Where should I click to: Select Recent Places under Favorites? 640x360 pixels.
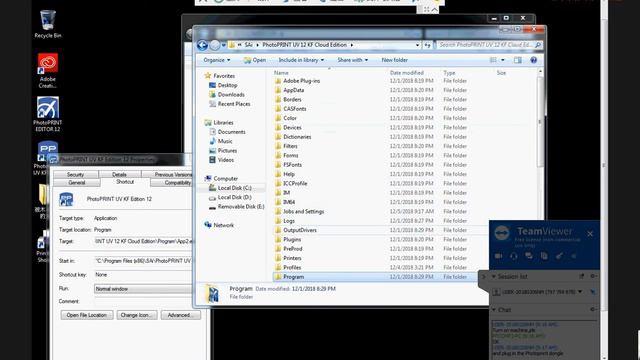(x=233, y=104)
